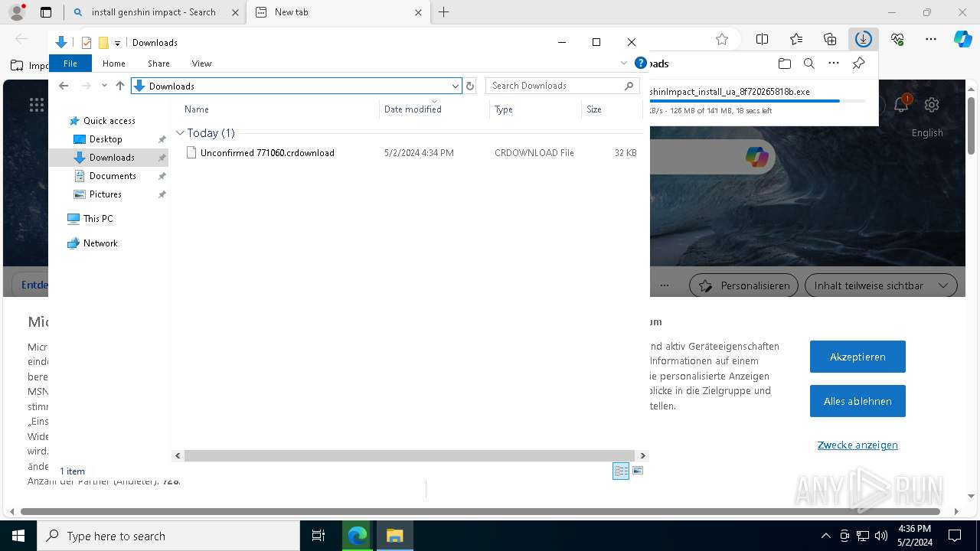Click the Edge taskbar icon
The width and height of the screenshot is (980, 551).
(358, 536)
